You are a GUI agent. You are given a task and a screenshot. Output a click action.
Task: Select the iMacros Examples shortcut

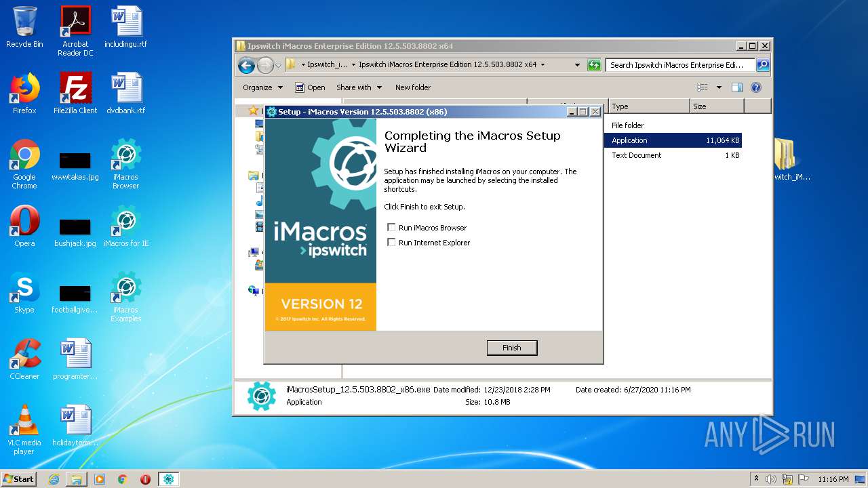tap(126, 297)
